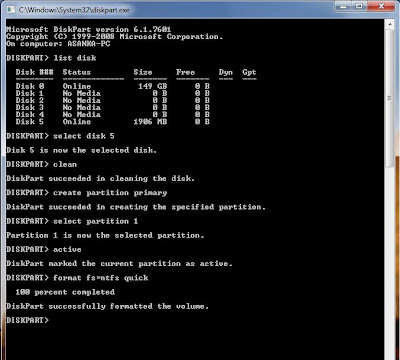The width and height of the screenshot is (400, 360).
Task: Click the 'Disk 5' row label
Action: click(30, 122)
